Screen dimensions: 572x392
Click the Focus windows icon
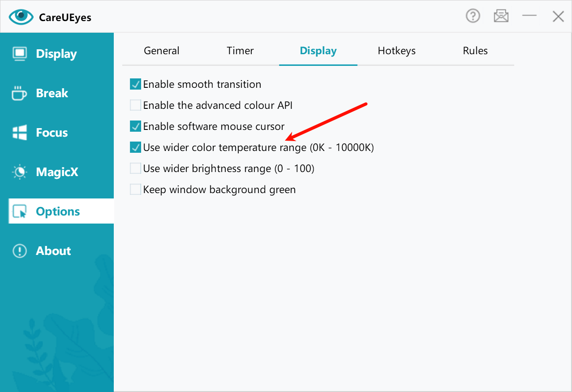(x=20, y=133)
